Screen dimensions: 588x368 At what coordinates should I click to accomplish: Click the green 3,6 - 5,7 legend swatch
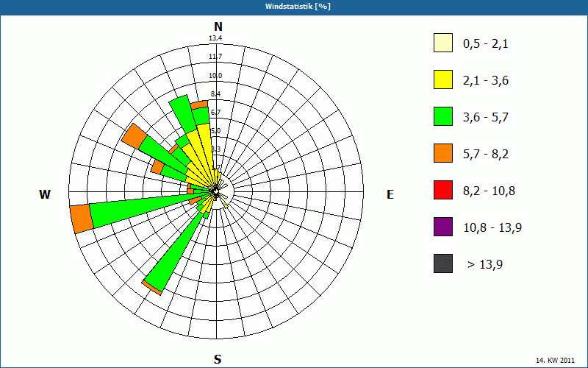tap(443, 116)
